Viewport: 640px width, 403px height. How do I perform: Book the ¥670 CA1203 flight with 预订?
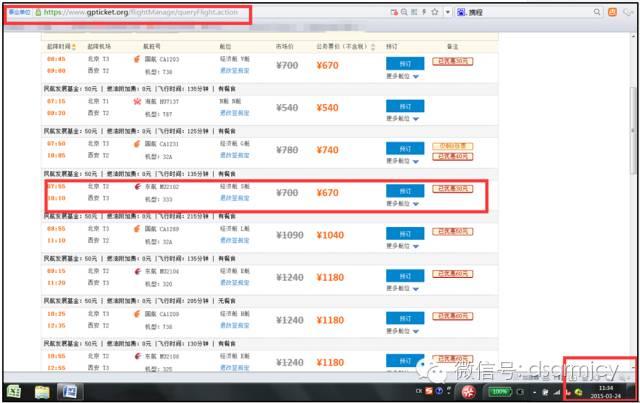point(404,64)
